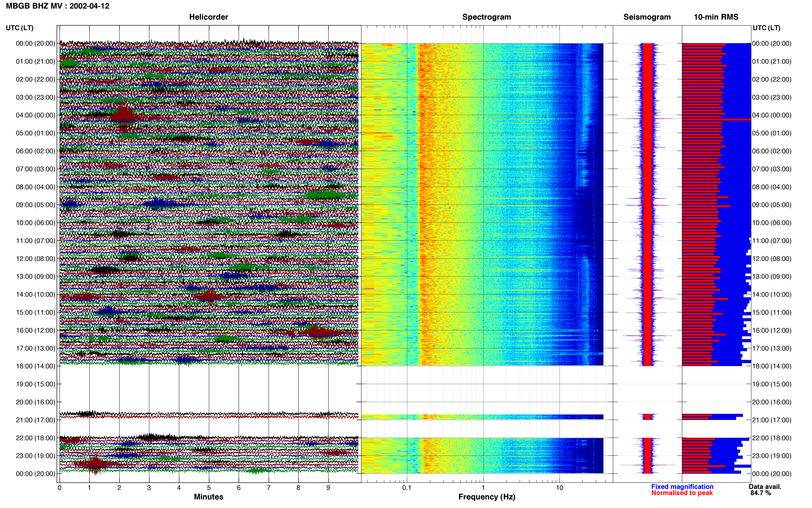Select minute tick '7' on Helicorder axis

point(269,488)
